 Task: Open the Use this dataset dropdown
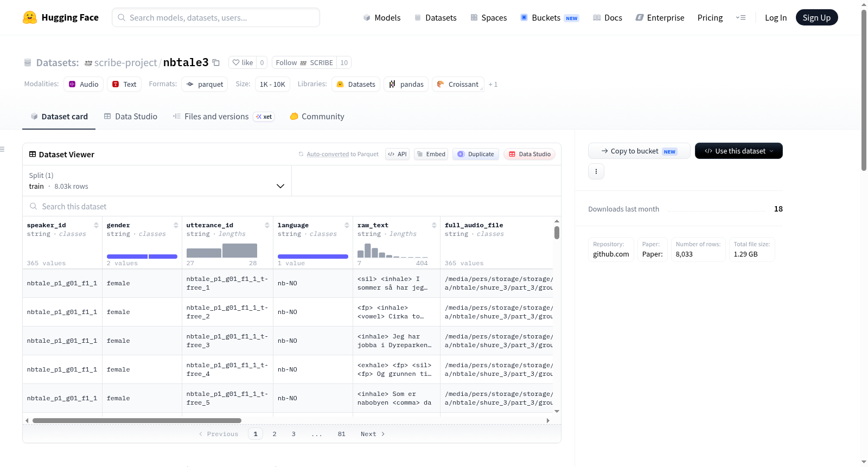click(x=739, y=151)
